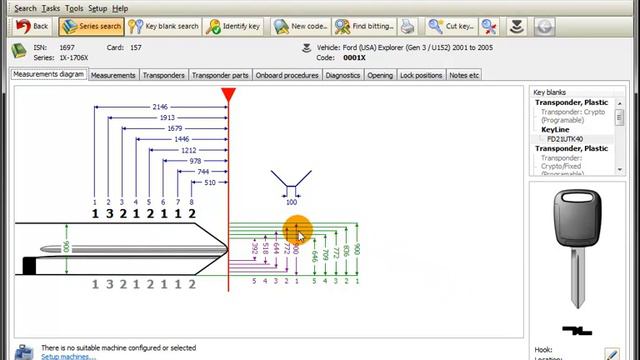The width and height of the screenshot is (640, 360).
Task: Open the Transponder parts tab
Action: tap(220, 75)
